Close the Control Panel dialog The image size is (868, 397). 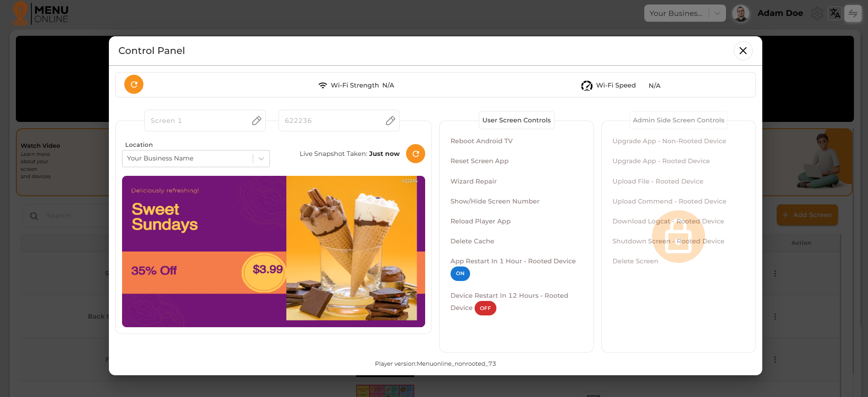(x=743, y=51)
